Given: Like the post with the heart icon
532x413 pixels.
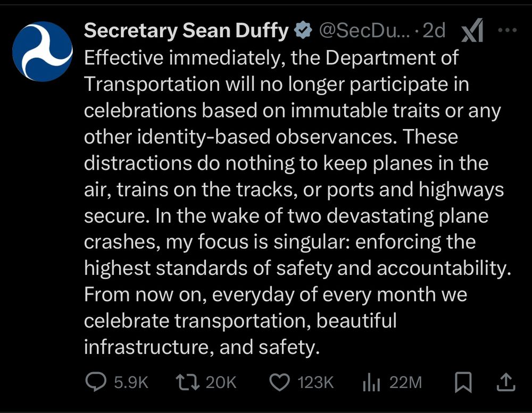Looking at the screenshot, I should (280, 382).
